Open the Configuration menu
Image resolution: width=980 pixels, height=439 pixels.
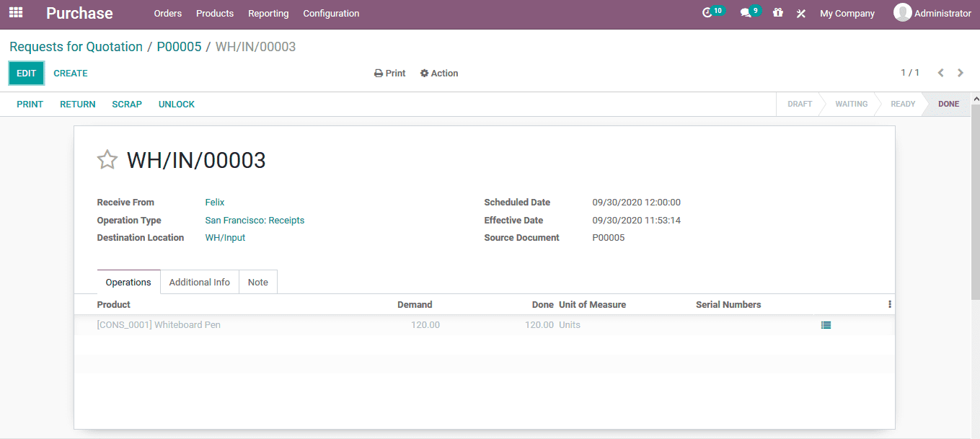coord(330,13)
